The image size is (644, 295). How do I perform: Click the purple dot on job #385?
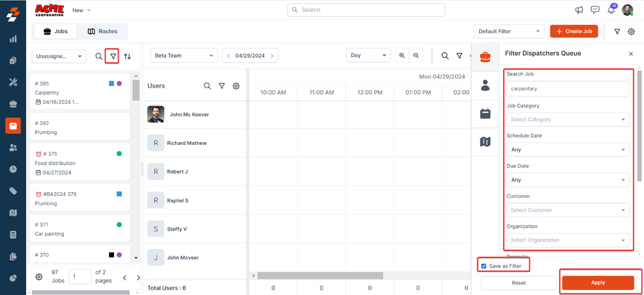pyautogui.click(x=119, y=84)
